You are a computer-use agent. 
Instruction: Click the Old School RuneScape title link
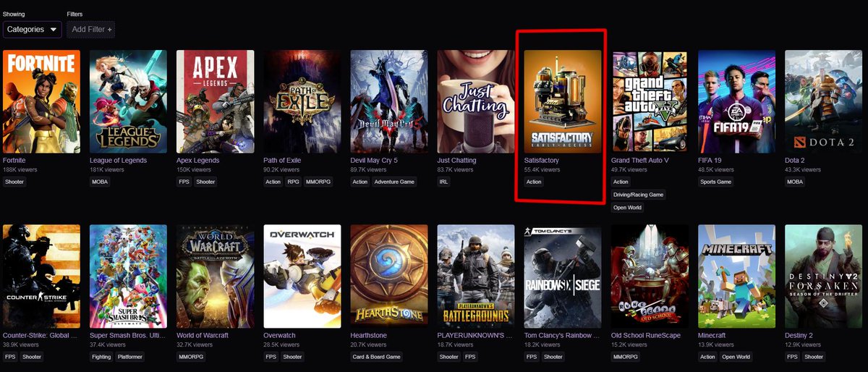pyautogui.click(x=645, y=335)
